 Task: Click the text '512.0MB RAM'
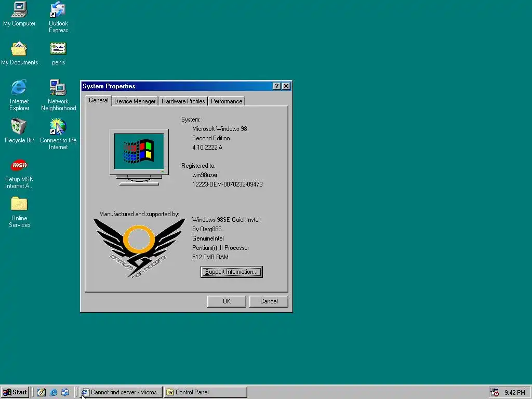[210, 257]
